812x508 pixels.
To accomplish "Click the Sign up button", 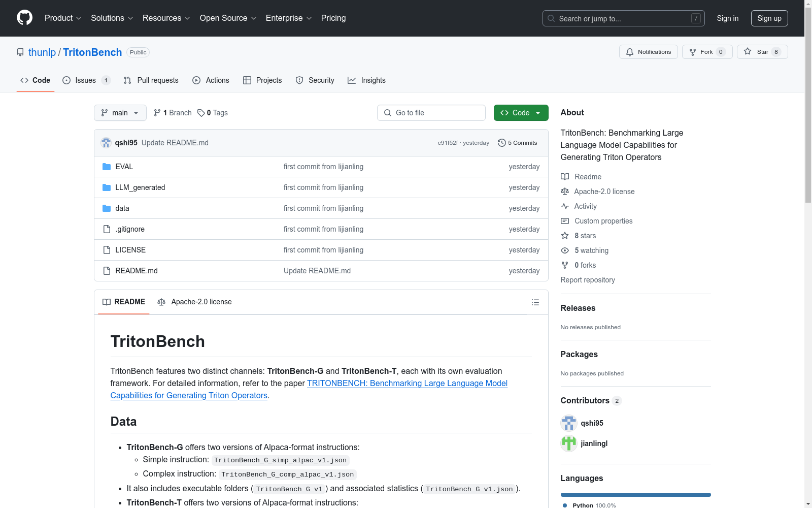I will click(x=769, y=18).
